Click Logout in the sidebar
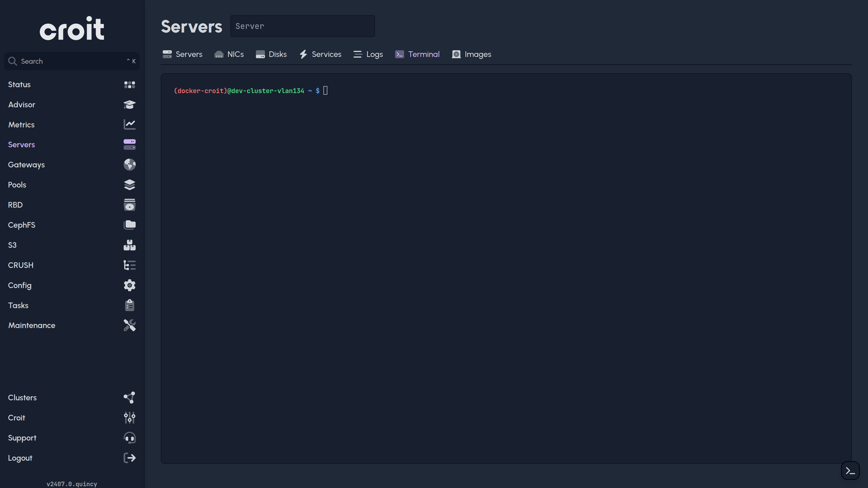Image resolution: width=868 pixels, height=488 pixels. (x=20, y=458)
